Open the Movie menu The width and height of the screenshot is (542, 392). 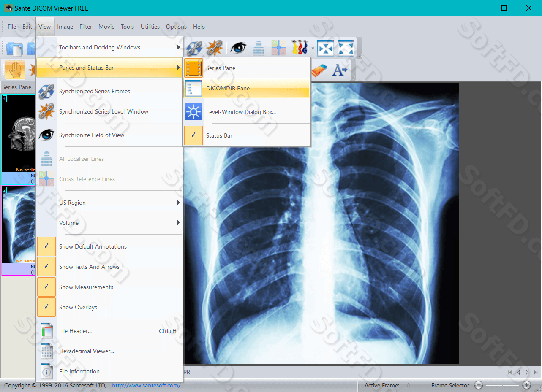coord(106,27)
